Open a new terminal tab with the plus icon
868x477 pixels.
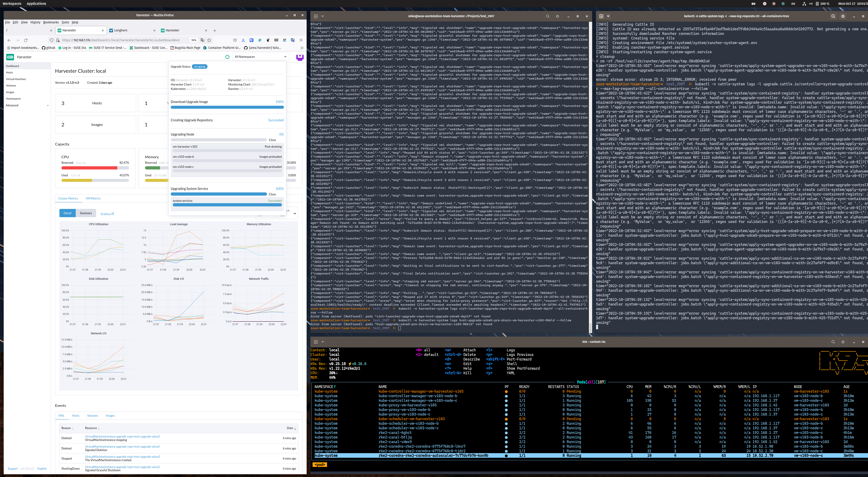coord(316,16)
